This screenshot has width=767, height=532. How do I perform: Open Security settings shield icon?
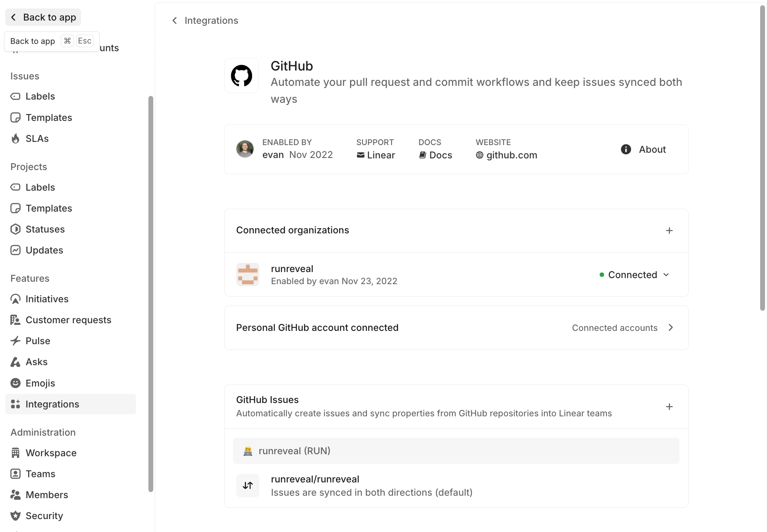tap(15, 516)
